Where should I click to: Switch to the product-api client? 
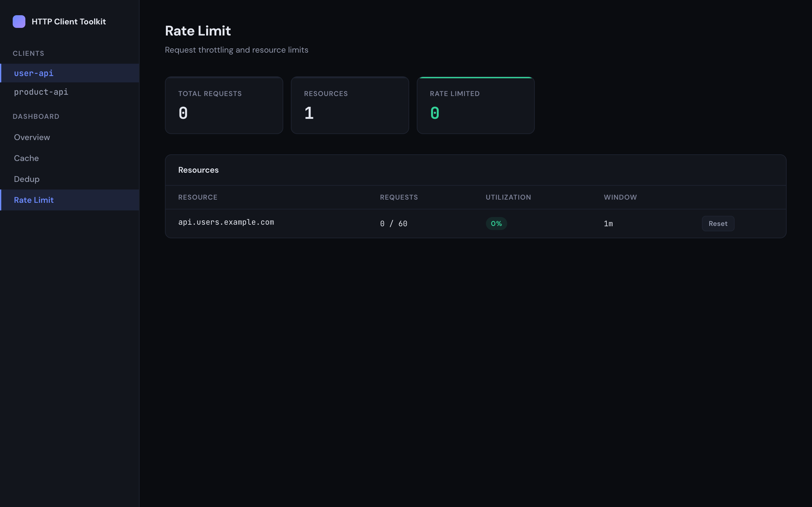[x=41, y=92]
